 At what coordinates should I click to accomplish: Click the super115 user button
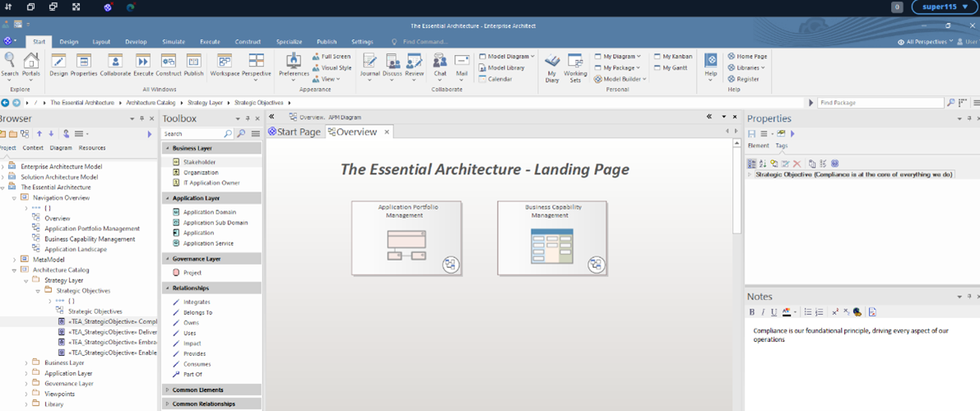(x=945, y=7)
